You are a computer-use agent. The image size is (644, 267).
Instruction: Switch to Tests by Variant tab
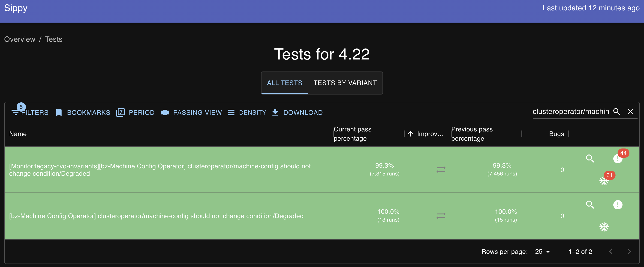(x=345, y=83)
